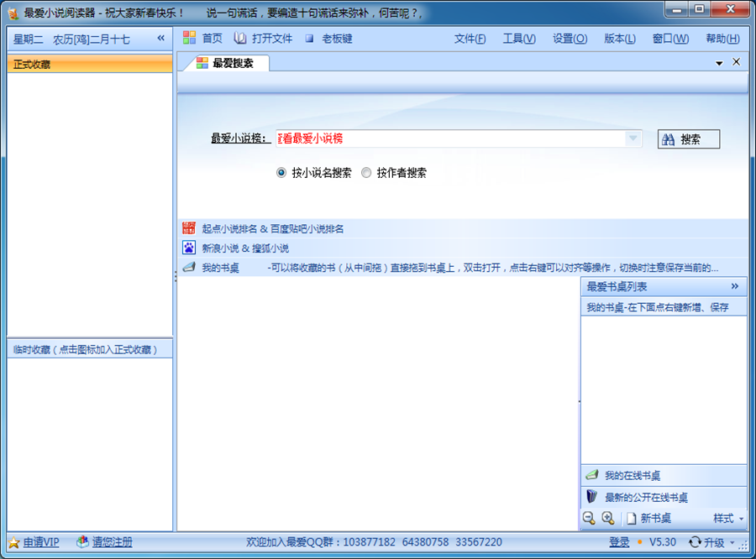Click the 请您注册 link

112,542
